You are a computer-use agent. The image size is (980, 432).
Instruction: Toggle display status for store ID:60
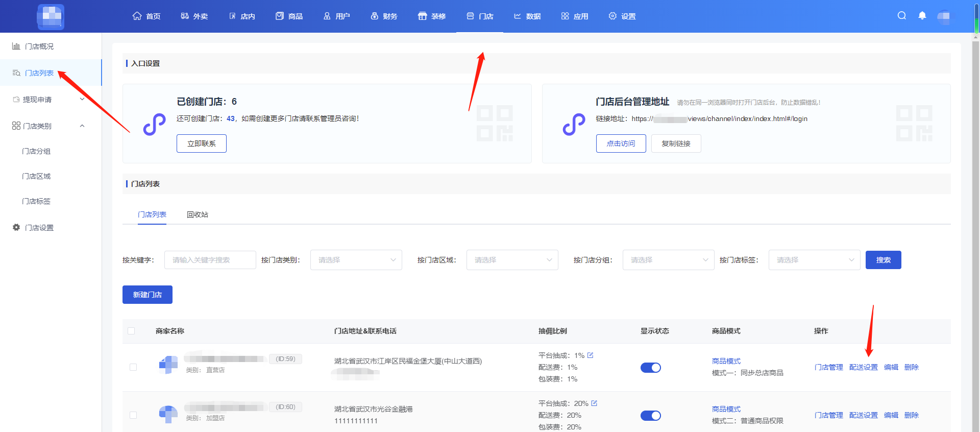(650, 416)
